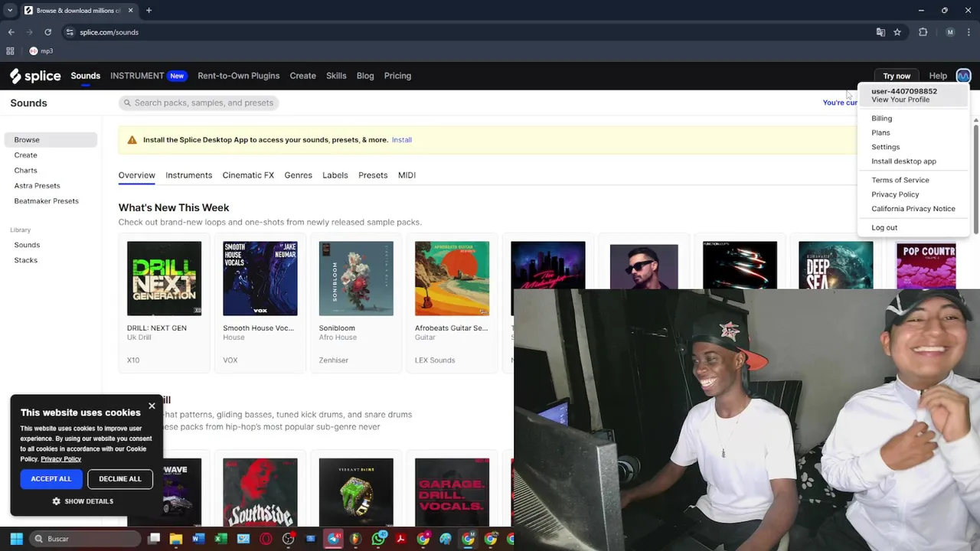
Task: Choose Install desktop app in user menu
Action: (903, 161)
